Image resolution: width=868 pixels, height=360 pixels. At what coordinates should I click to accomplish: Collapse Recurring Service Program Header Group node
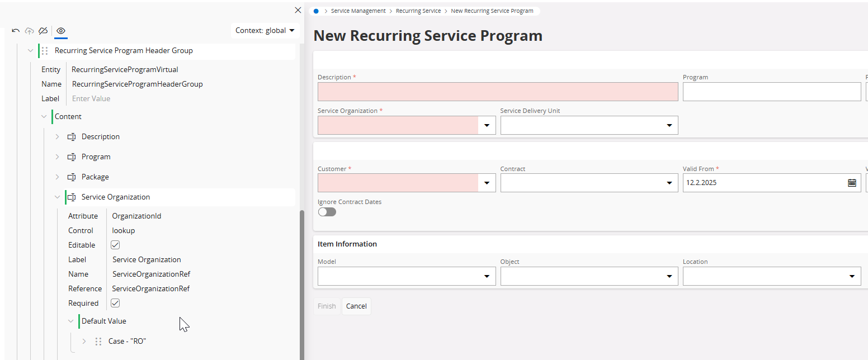(31, 50)
